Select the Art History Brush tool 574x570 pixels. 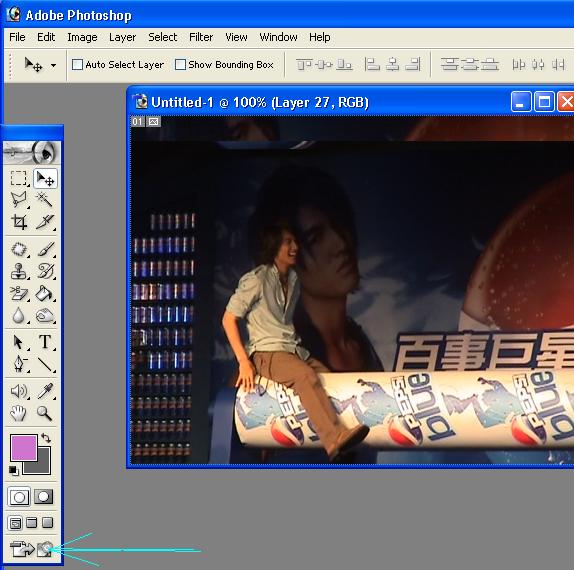pyautogui.click(x=45, y=271)
